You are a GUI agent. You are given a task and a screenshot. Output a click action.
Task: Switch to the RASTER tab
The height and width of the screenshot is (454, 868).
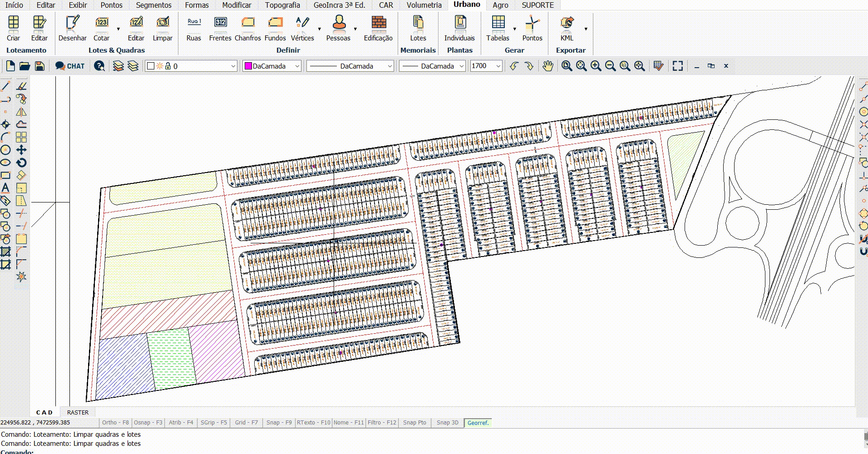[78, 413]
